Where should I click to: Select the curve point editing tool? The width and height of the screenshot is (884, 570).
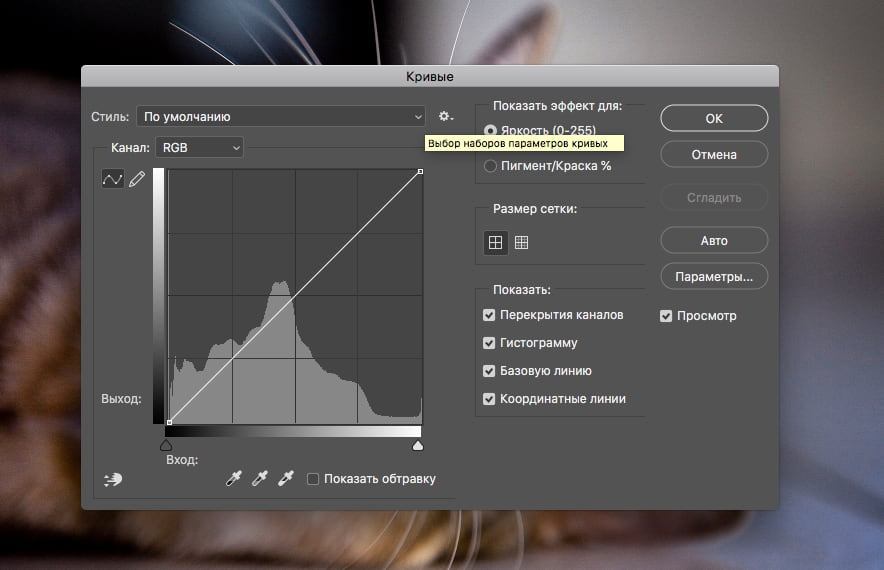[x=112, y=179]
